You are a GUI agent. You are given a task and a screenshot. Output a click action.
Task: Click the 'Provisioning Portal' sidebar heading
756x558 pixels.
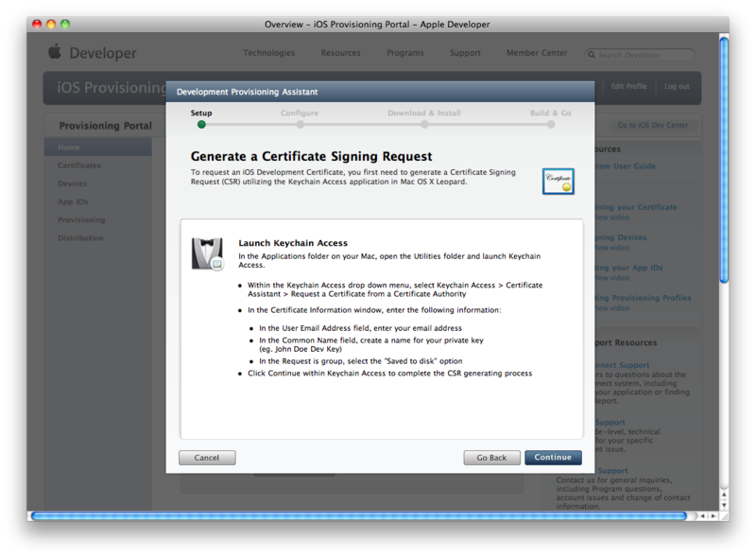coord(105,126)
